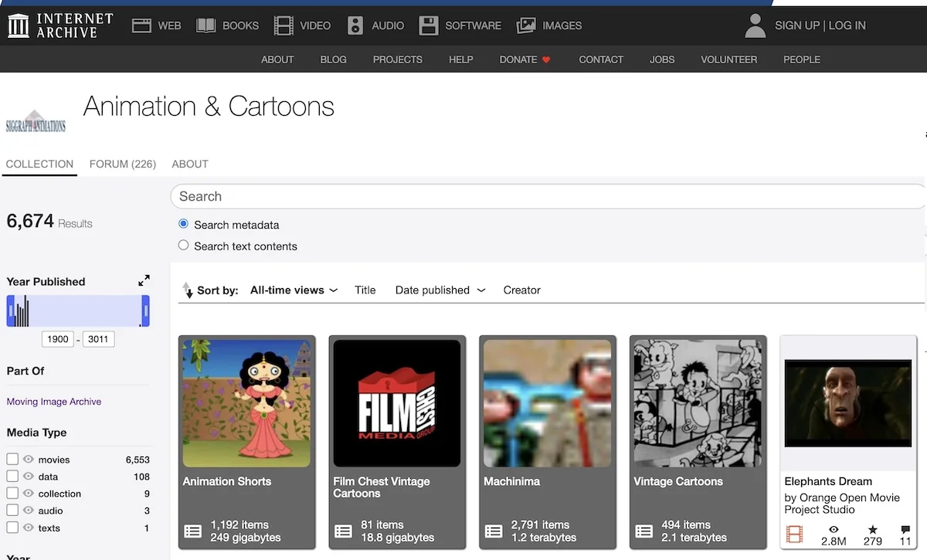The width and height of the screenshot is (927, 560).
Task: Click the Web icon in top bar
Action: point(141,25)
